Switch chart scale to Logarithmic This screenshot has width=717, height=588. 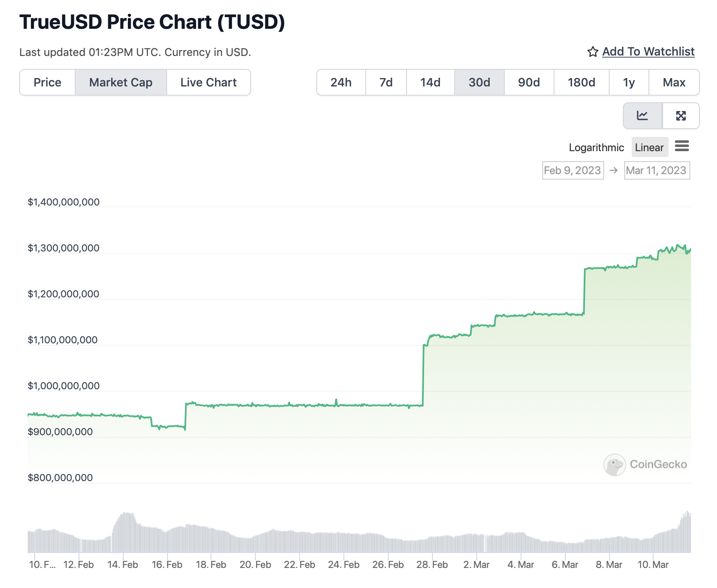point(596,147)
